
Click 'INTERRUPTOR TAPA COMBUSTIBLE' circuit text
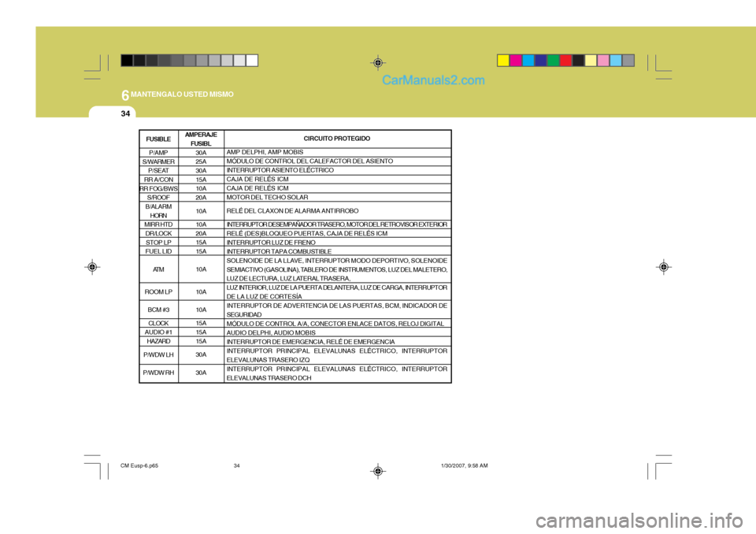pyautogui.click(x=279, y=251)
